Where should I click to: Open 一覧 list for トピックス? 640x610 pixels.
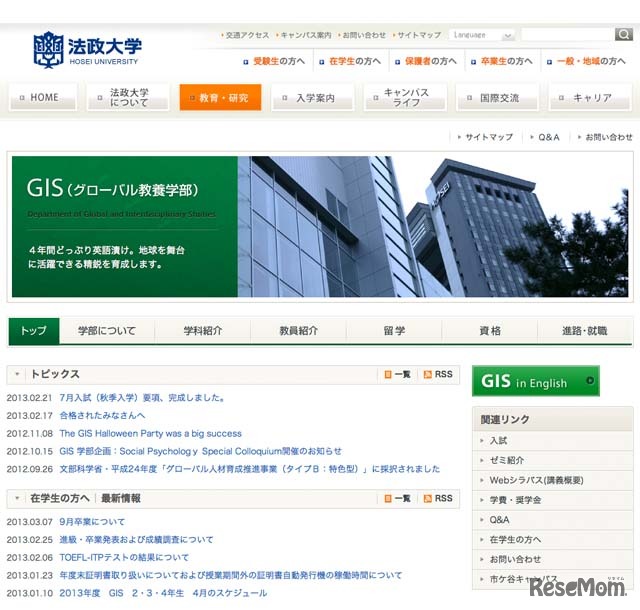(x=398, y=374)
